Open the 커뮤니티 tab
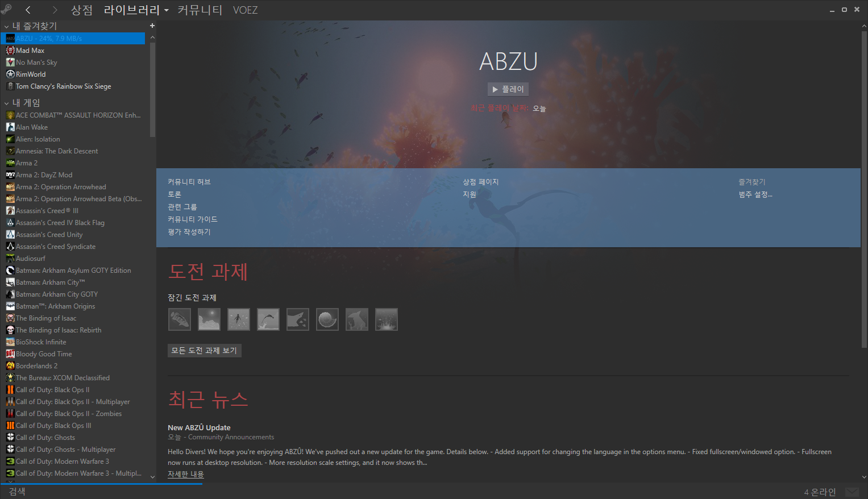The width and height of the screenshot is (868, 499). pyautogui.click(x=200, y=10)
